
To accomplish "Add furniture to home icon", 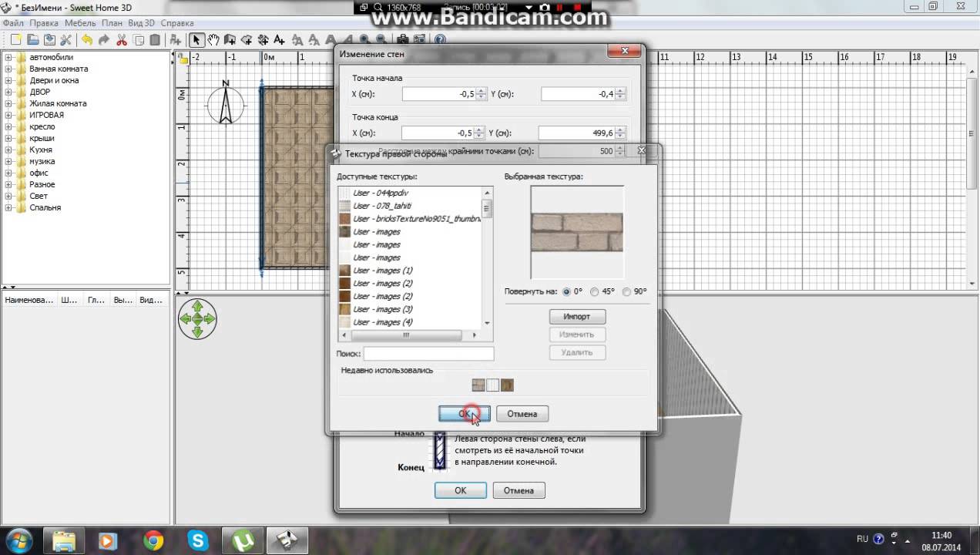I will (x=176, y=39).
